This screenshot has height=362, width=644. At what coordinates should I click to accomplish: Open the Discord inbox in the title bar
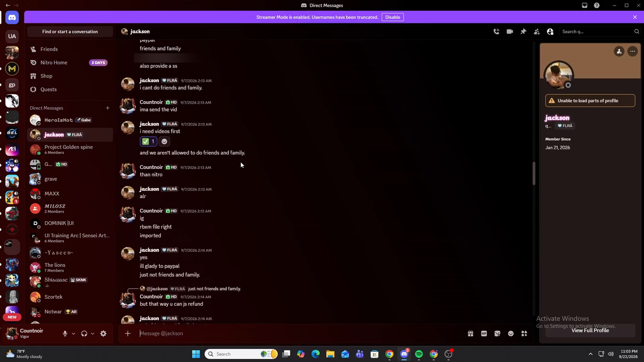(x=585, y=6)
